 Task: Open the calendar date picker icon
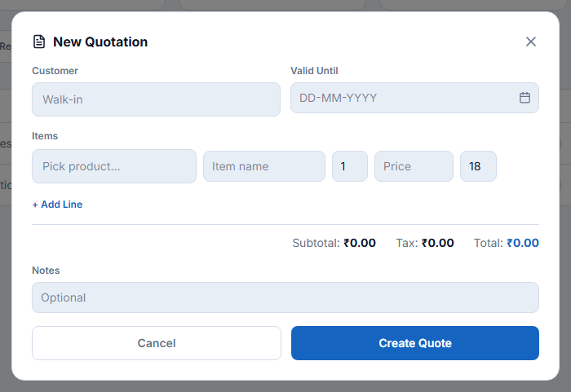pos(525,98)
